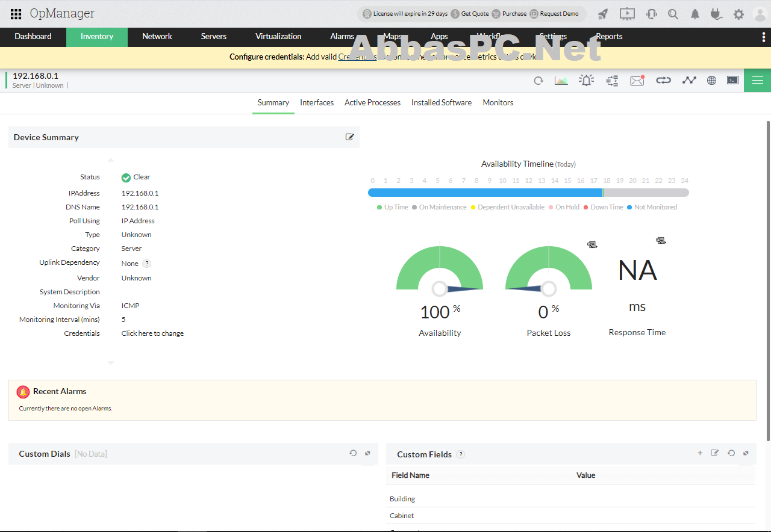Switch to the Monitors tab

pyautogui.click(x=498, y=103)
